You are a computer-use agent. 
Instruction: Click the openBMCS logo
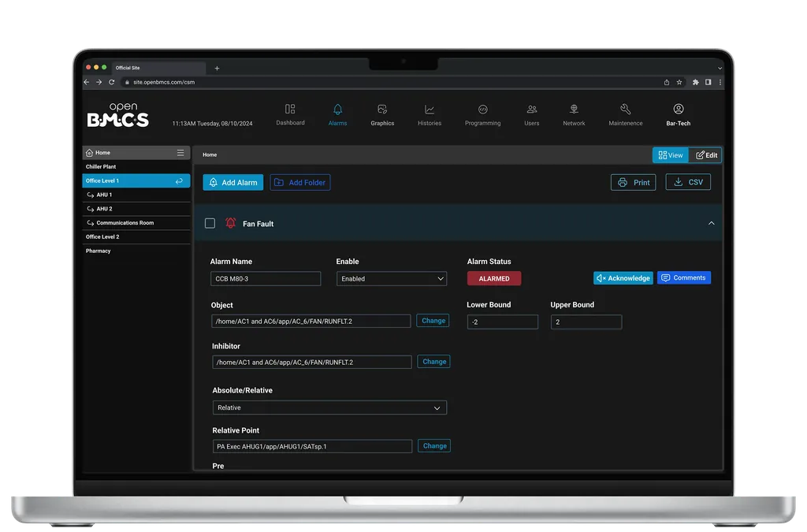118,115
